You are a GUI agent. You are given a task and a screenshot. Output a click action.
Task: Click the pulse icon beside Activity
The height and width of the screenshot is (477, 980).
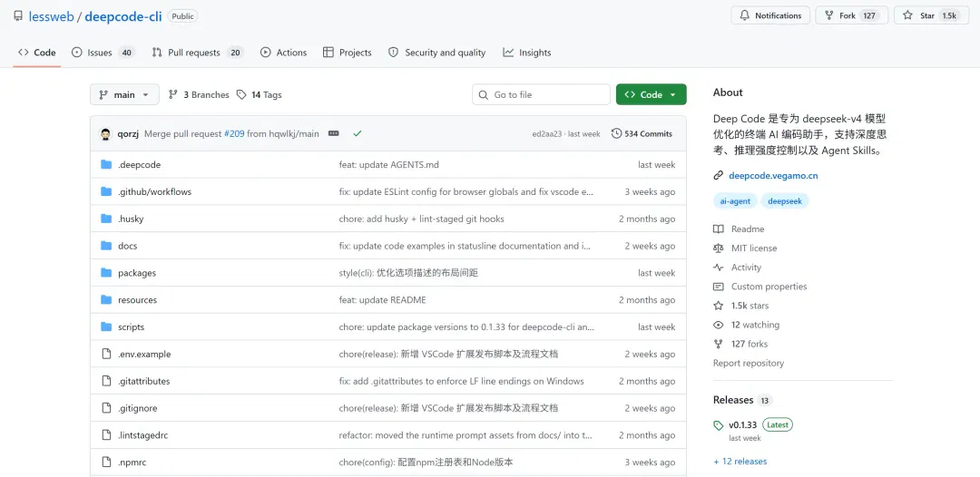(718, 268)
